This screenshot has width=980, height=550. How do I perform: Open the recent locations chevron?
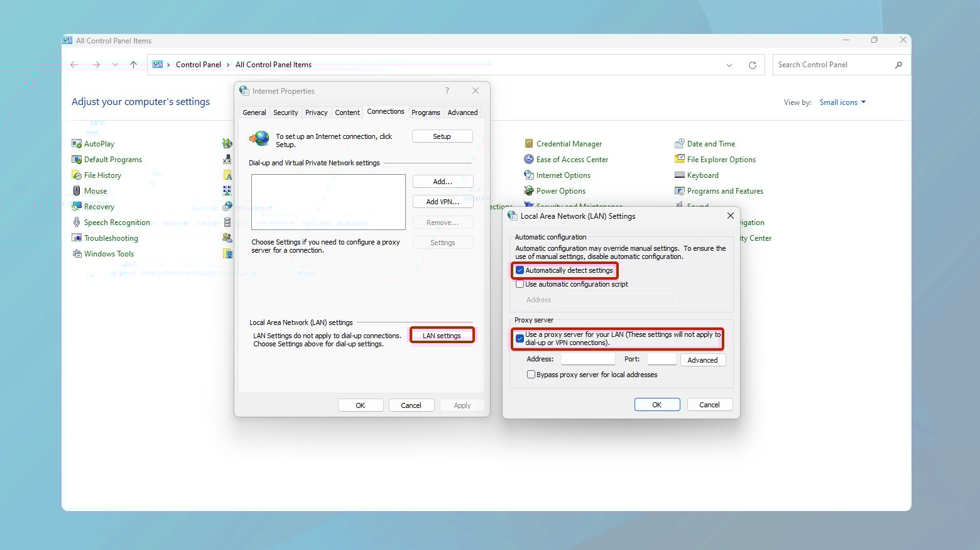[115, 65]
